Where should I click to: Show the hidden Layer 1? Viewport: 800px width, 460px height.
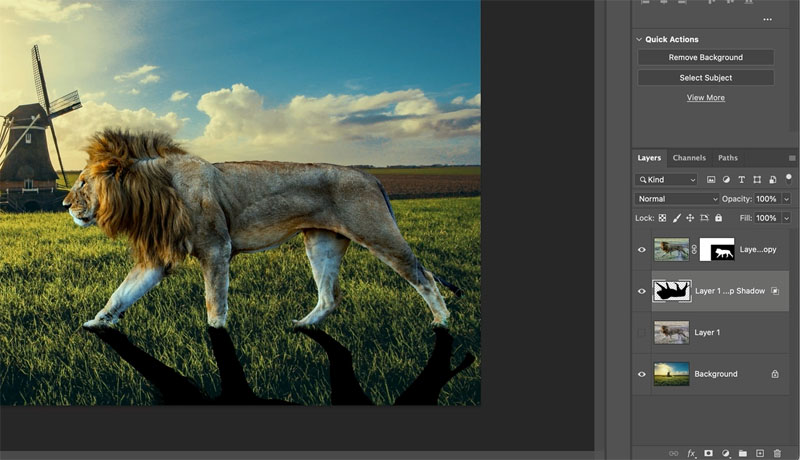[x=642, y=333]
